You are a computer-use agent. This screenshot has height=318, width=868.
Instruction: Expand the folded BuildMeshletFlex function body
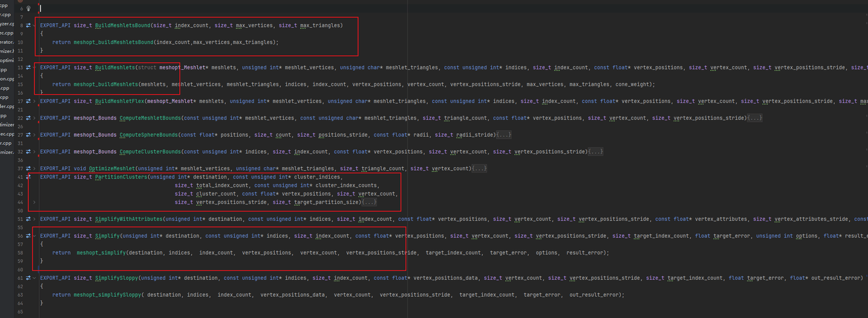pyautogui.click(x=34, y=101)
